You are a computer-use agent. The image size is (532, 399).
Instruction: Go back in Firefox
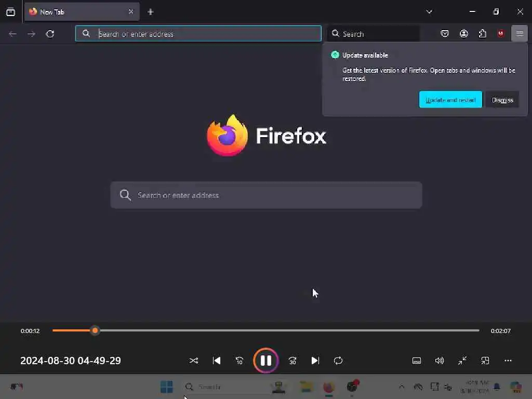pos(12,34)
